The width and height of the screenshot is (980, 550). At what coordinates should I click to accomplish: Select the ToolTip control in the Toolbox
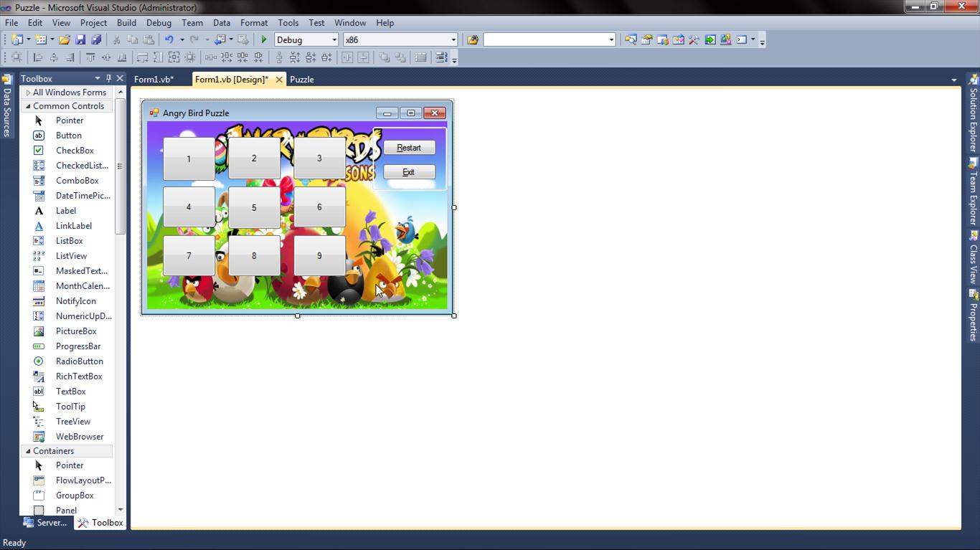[x=70, y=406]
